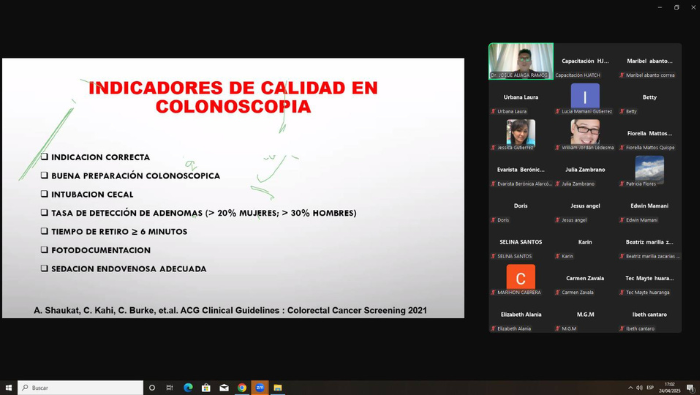
Task: Click the ACG Clinical Guidelines citation text
Action: point(230,310)
